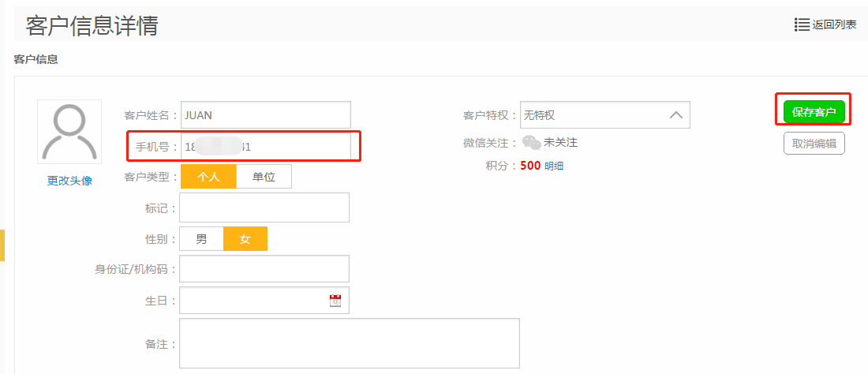Choose 男 gender option

[x=202, y=239]
